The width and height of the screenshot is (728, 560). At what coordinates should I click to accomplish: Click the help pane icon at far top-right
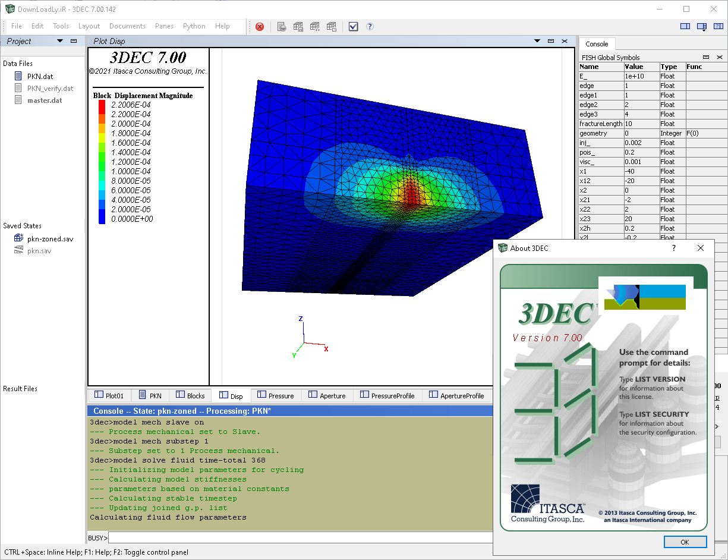719,26
